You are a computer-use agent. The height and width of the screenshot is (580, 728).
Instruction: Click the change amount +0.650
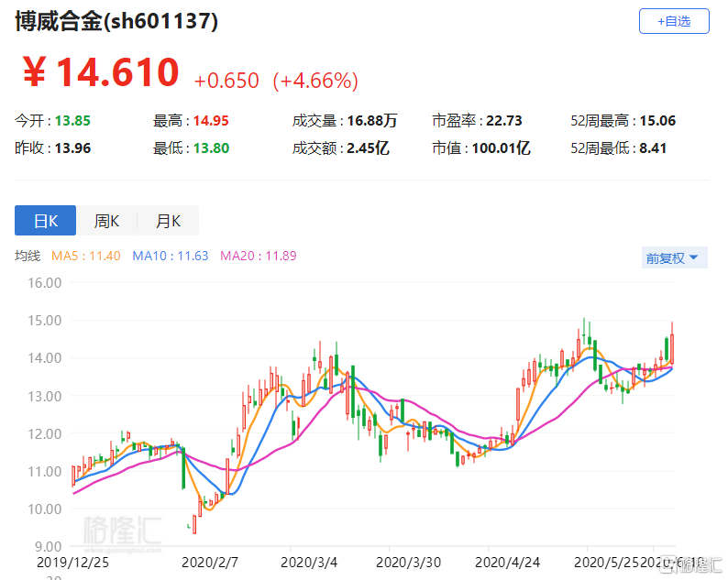[x=226, y=81]
